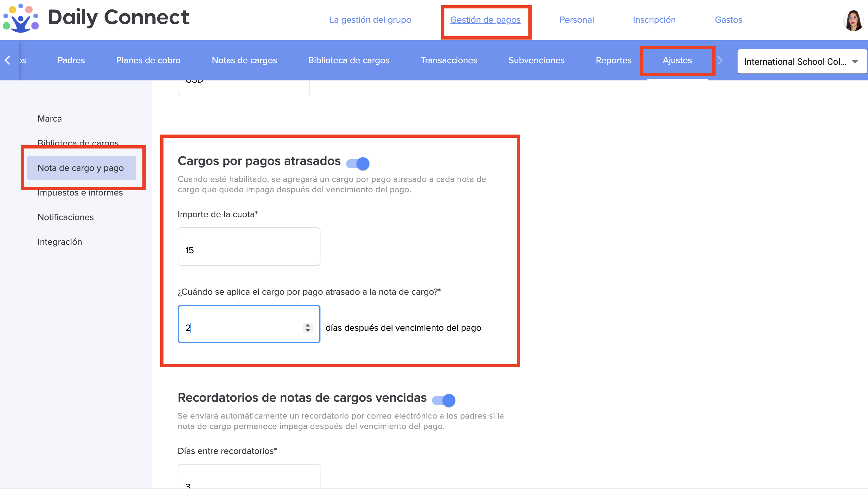This screenshot has width=868, height=498.
Task: Click the dropdown arrow beside the school name
Action: [x=855, y=62]
